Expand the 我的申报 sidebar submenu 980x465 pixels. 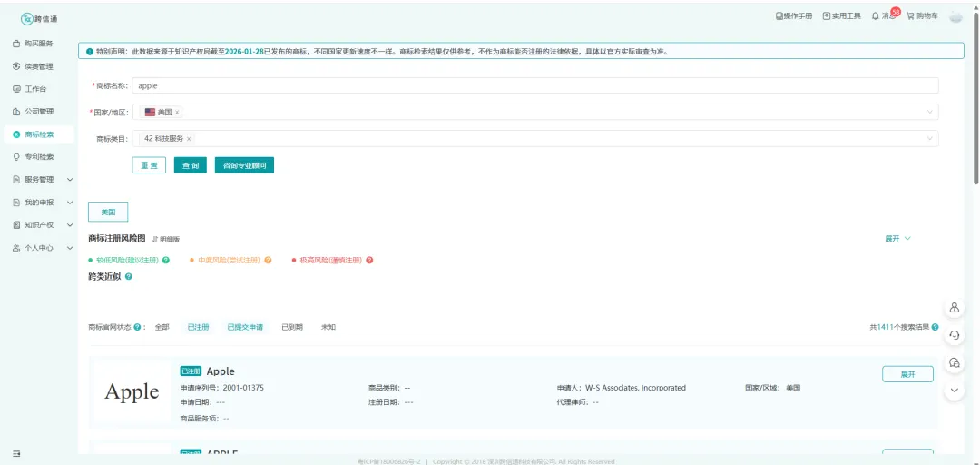coord(70,203)
